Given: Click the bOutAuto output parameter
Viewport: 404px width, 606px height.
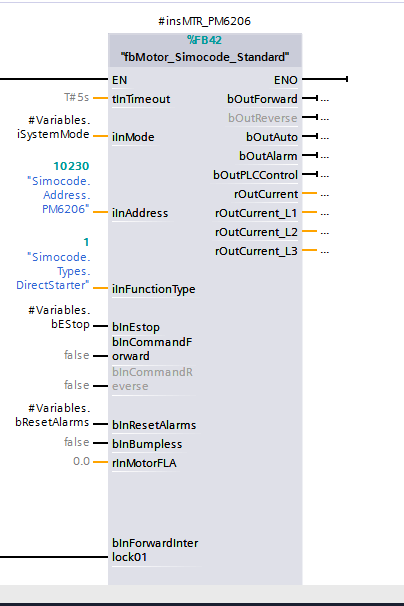Looking at the screenshot, I should click(272, 137).
